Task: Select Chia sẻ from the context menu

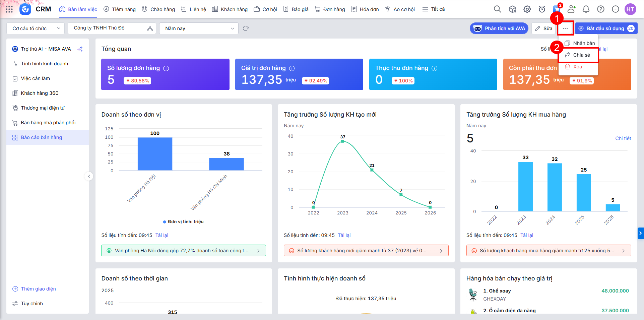Action: click(581, 55)
